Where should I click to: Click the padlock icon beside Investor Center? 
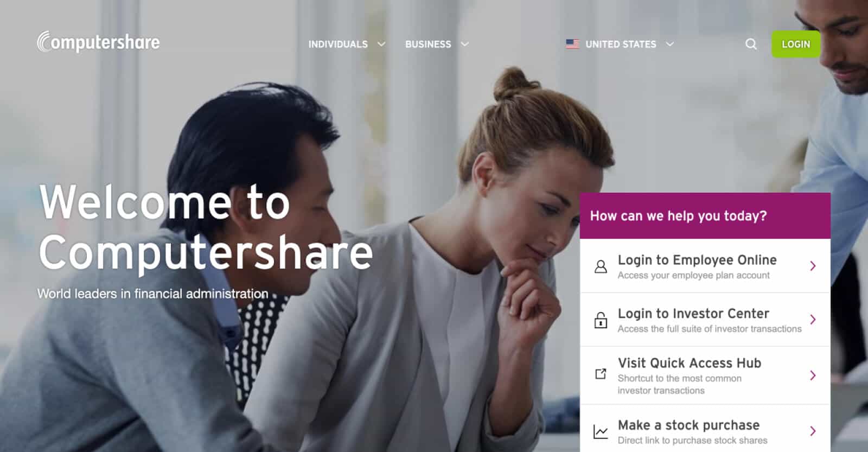point(601,320)
